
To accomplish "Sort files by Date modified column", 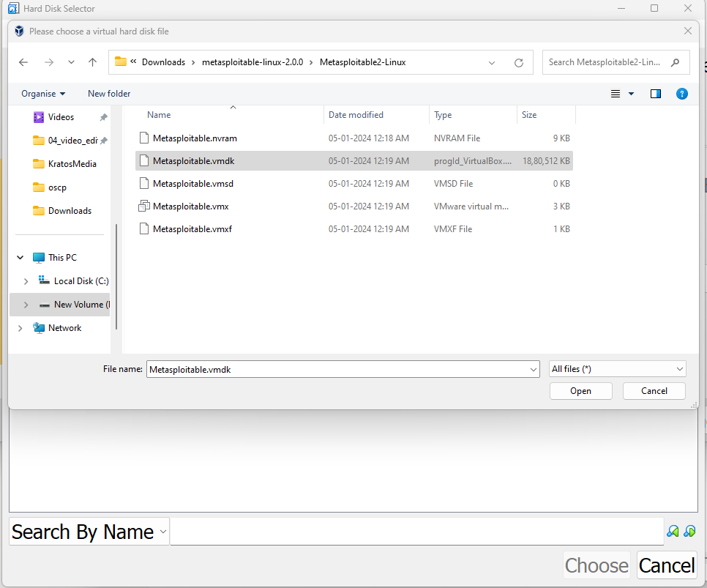I will pyautogui.click(x=376, y=115).
